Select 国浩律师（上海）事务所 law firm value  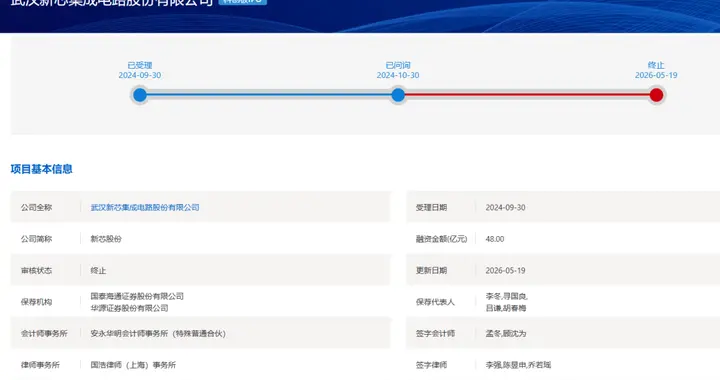coord(133,365)
